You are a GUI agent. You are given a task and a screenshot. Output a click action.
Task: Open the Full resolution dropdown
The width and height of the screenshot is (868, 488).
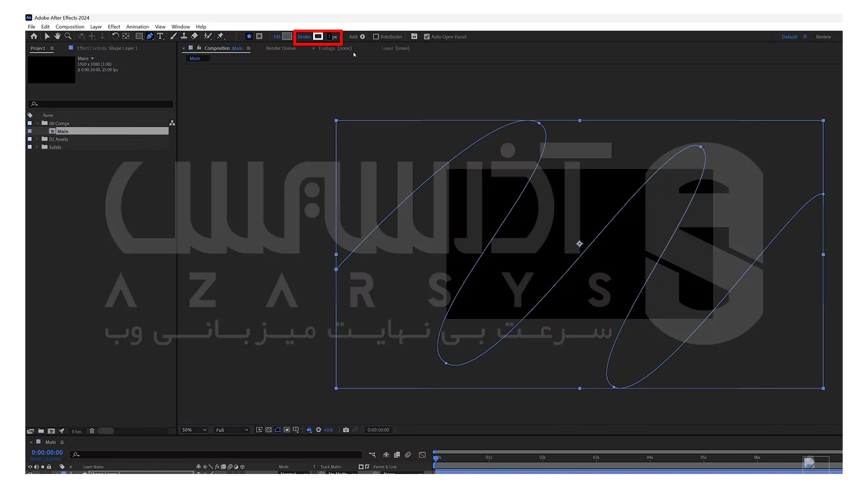point(232,430)
